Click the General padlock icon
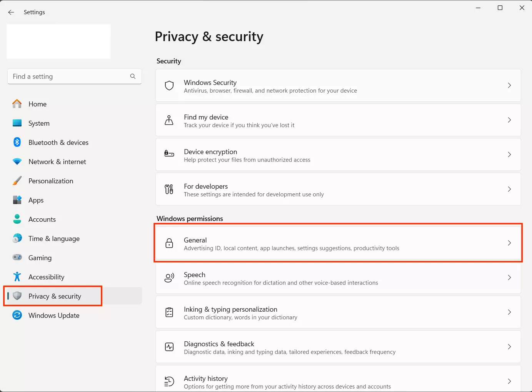The height and width of the screenshot is (392, 532). click(x=169, y=243)
